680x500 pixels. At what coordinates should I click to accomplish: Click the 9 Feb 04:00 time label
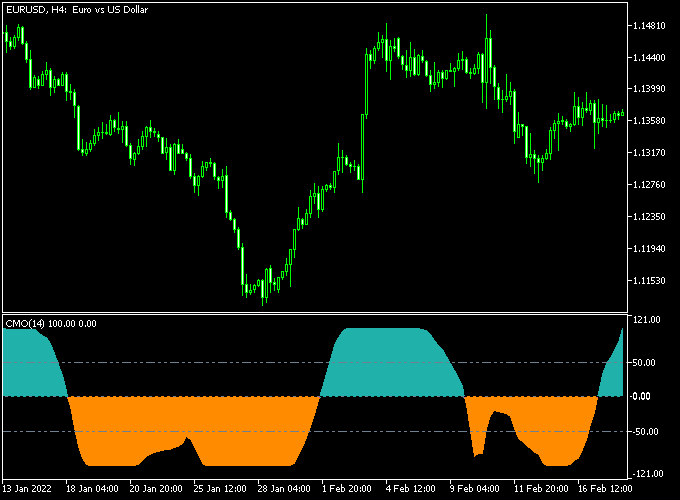(474, 489)
